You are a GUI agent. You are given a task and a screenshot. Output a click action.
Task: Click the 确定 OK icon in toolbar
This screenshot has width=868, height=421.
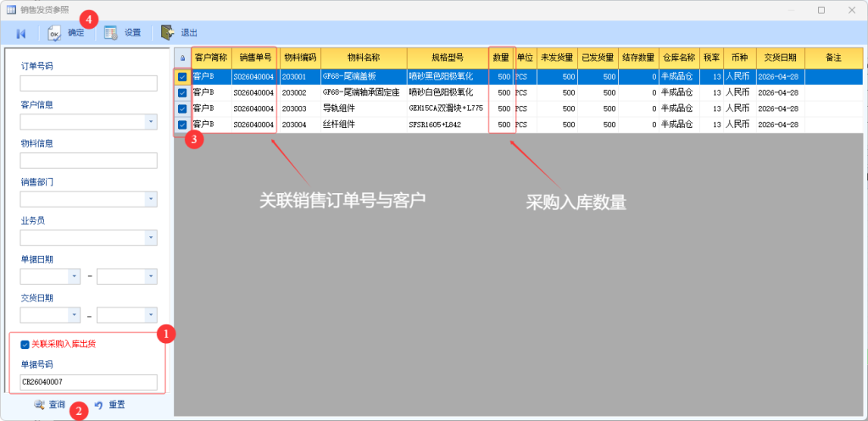55,33
